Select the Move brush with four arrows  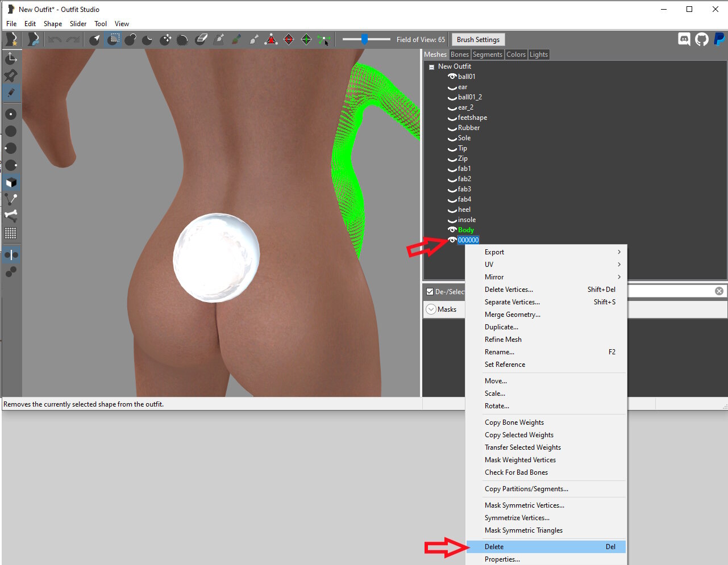click(165, 39)
